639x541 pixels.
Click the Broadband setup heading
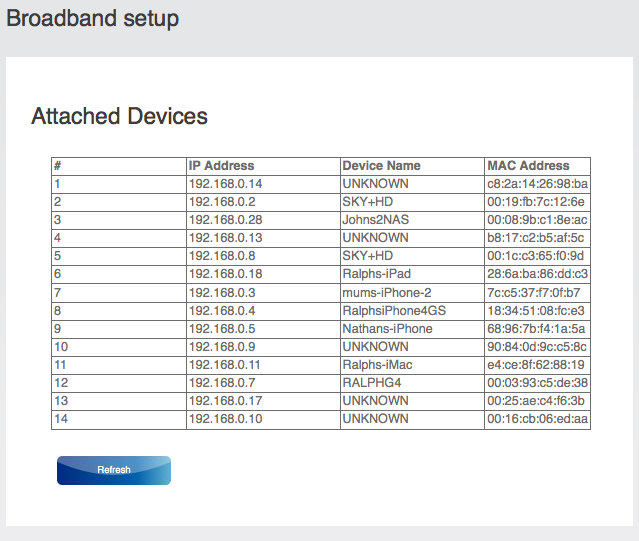93,18
